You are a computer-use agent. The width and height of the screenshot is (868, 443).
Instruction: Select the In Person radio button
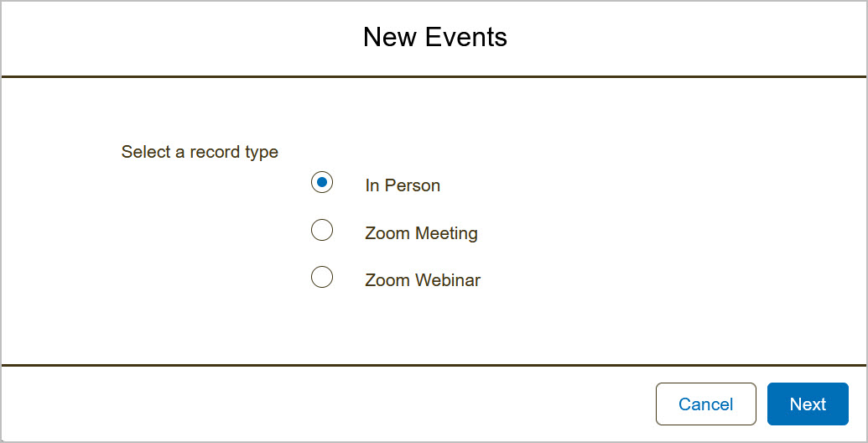point(322,182)
